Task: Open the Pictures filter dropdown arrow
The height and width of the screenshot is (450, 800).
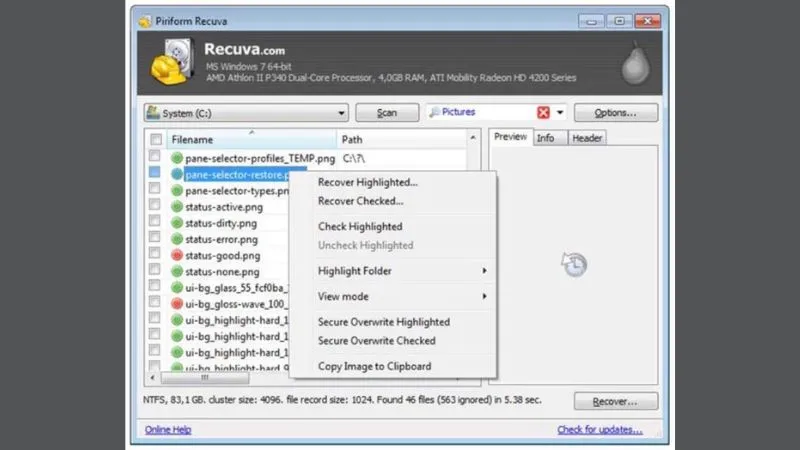Action: click(560, 112)
